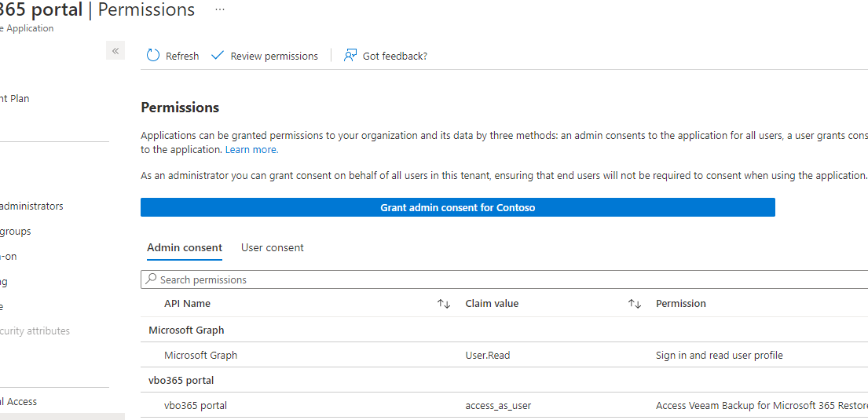Image resolution: width=868 pixels, height=420 pixels.
Task: Click the Review permissions checkmark icon
Action: point(218,55)
